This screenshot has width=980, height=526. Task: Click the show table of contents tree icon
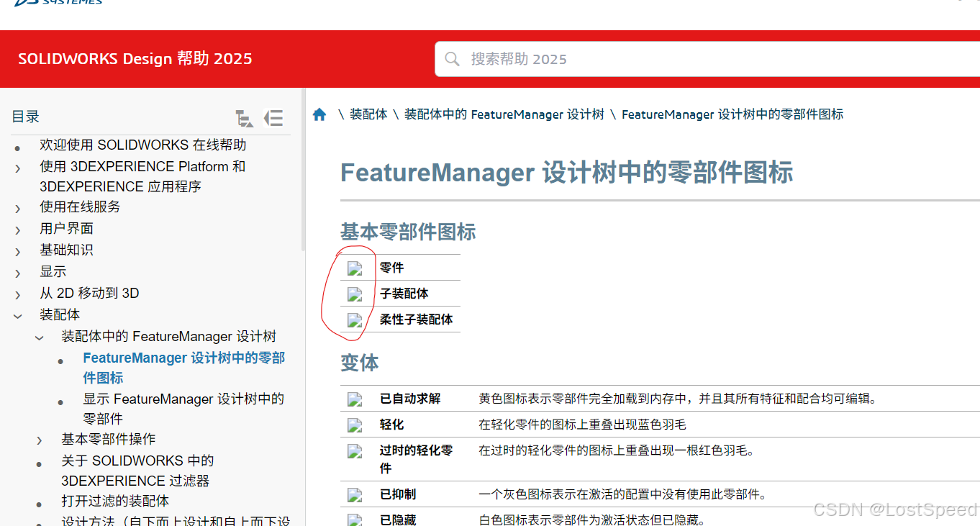(245, 118)
